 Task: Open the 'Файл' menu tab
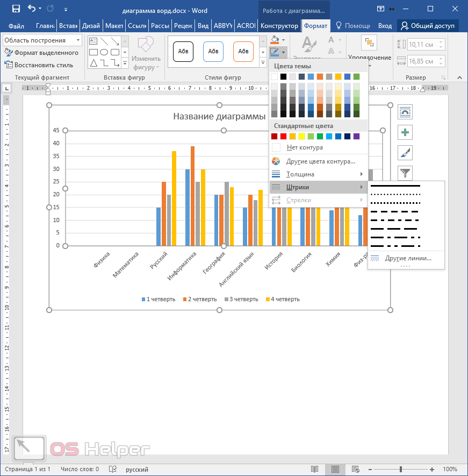point(16,26)
